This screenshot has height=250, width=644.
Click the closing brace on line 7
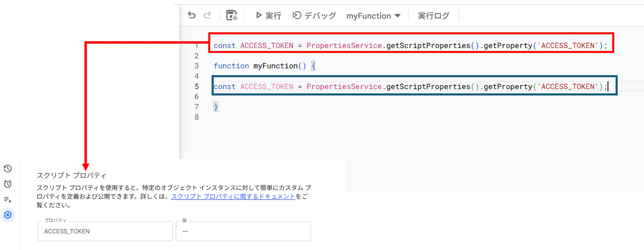(x=216, y=107)
